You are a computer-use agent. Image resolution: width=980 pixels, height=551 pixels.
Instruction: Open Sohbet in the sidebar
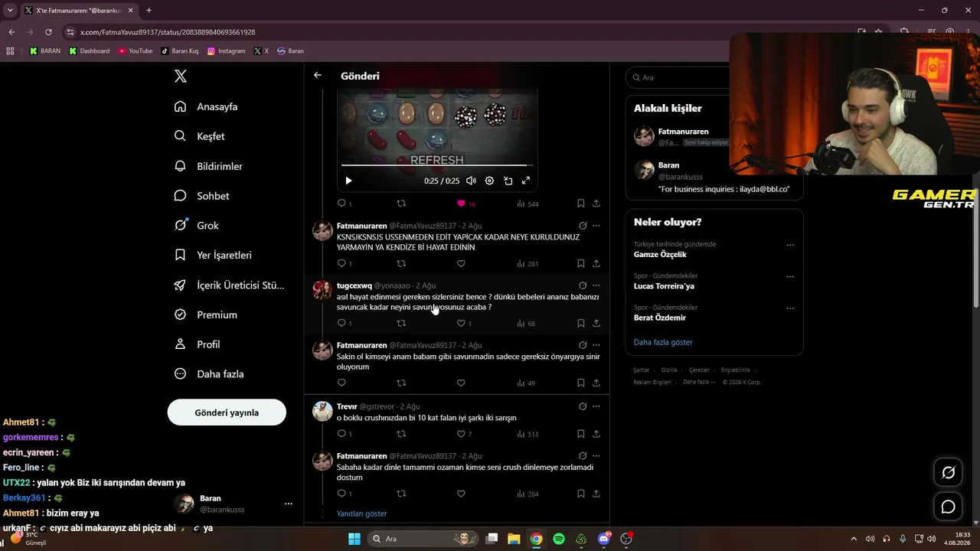click(x=201, y=196)
